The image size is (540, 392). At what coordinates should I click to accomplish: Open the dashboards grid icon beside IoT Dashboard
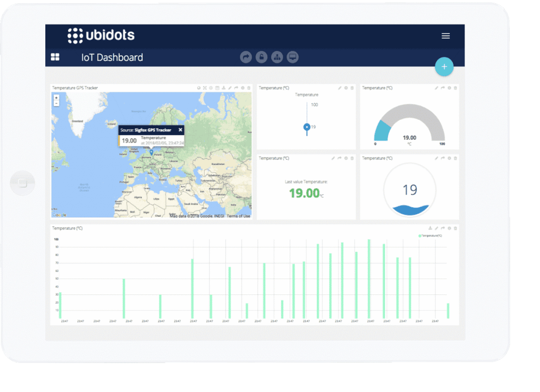[55, 57]
